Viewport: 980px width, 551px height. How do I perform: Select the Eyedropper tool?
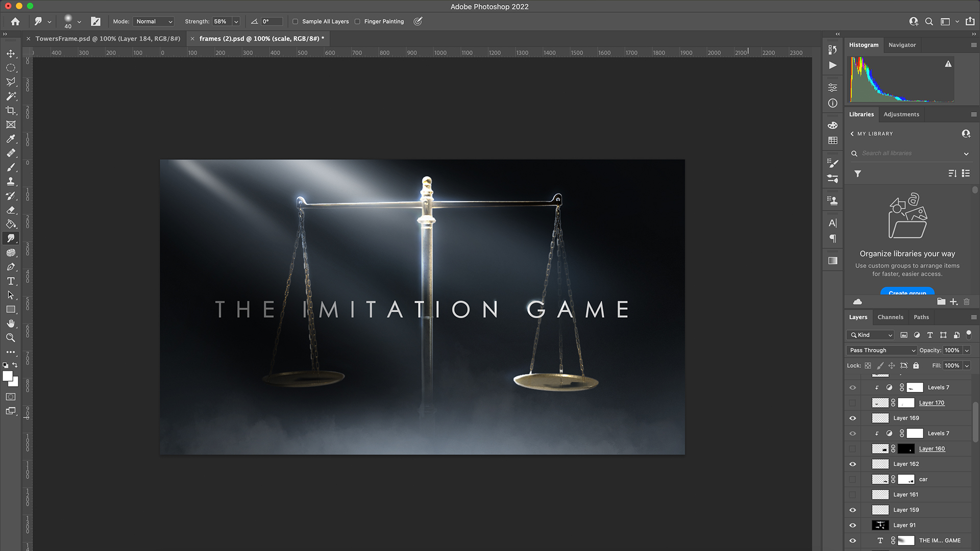click(x=11, y=139)
